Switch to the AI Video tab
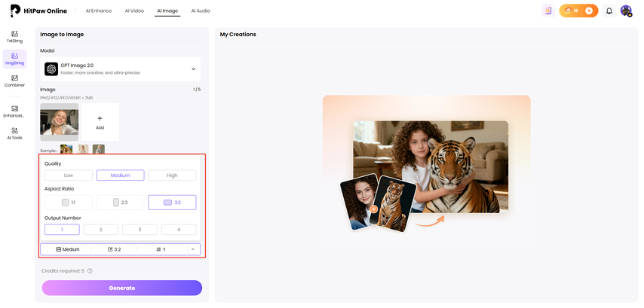This screenshot has height=308, width=644. click(x=134, y=11)
